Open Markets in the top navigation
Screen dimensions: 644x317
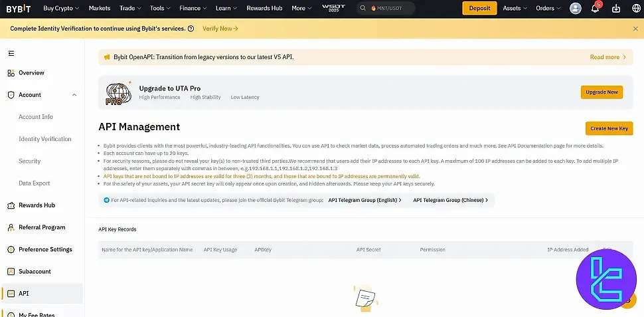(x=100, y=9)
